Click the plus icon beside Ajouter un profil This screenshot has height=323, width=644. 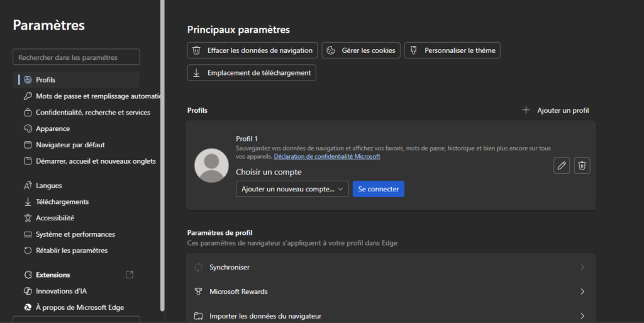coord(526,110)
